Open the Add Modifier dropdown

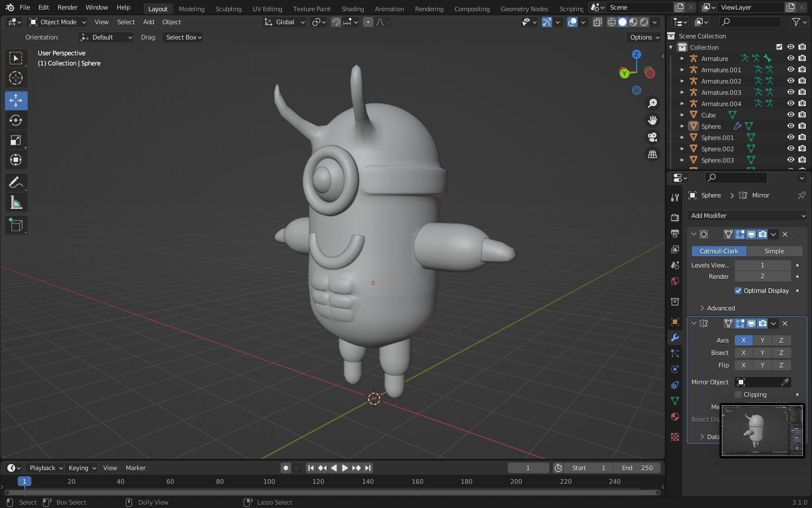[747, 216]
